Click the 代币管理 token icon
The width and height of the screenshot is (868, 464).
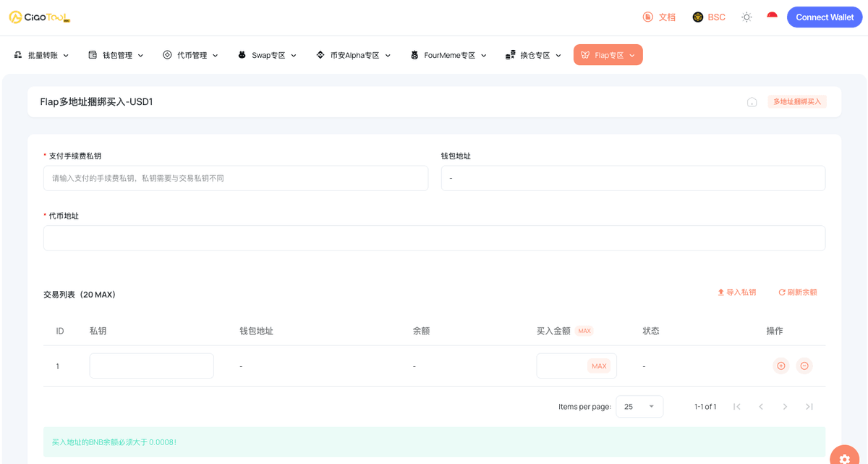pyautogui.click(x=167, y=55)
